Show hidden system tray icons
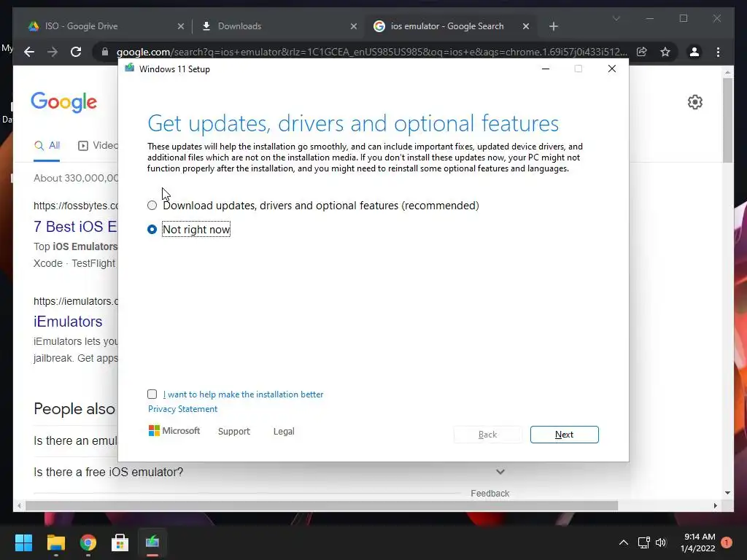The height and width of the screenshot is (560, 747). [x=624, y=542]
